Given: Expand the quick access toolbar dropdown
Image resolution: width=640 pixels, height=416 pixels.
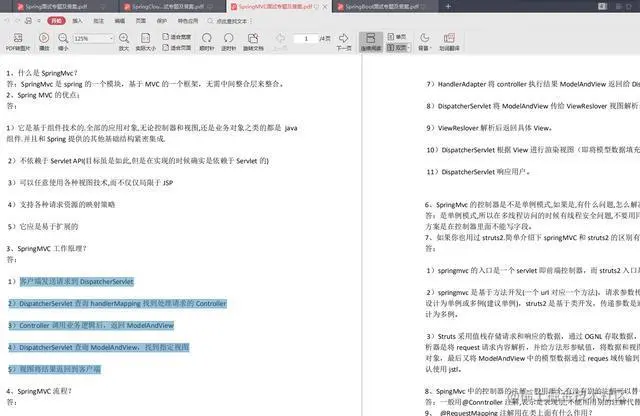Looking at the screenshot, I should (x=39, y=20).
